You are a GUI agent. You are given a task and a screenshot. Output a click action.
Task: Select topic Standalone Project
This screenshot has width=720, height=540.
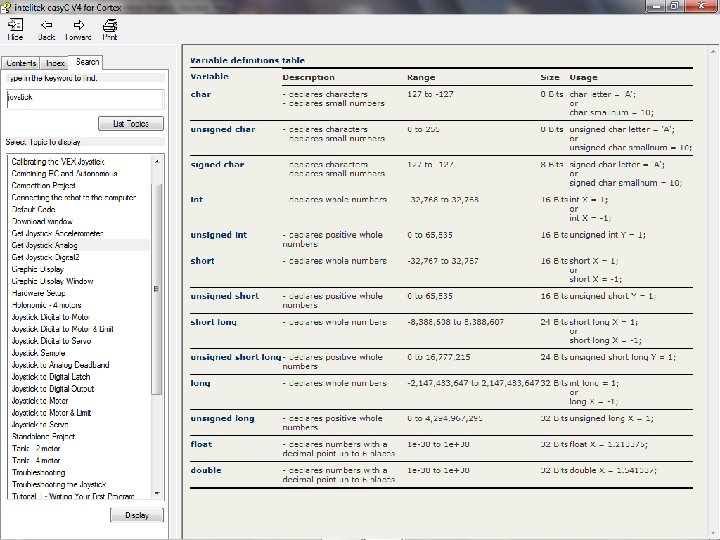tap(43, 436)
